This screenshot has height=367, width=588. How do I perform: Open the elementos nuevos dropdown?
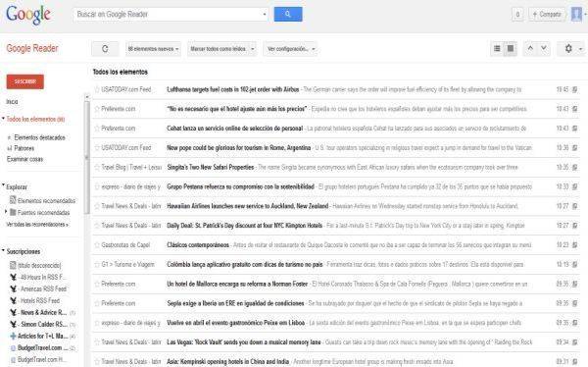pyautogui.click(x=154, y=49)
